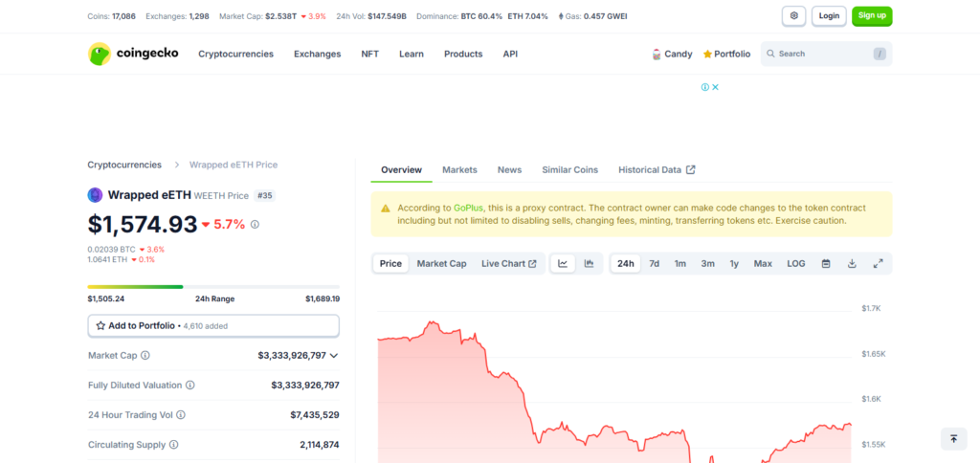
Task: Click the Gas ethereum icon
Action: (561, 16)
